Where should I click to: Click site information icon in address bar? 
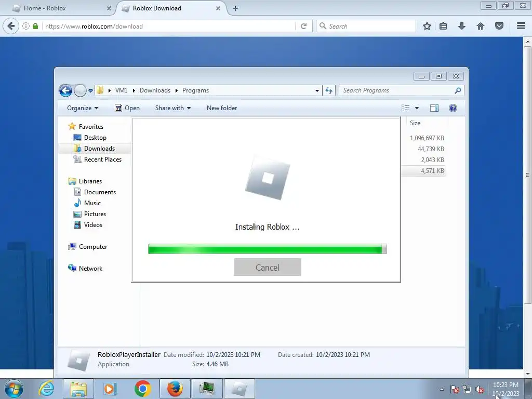point(26,26)
